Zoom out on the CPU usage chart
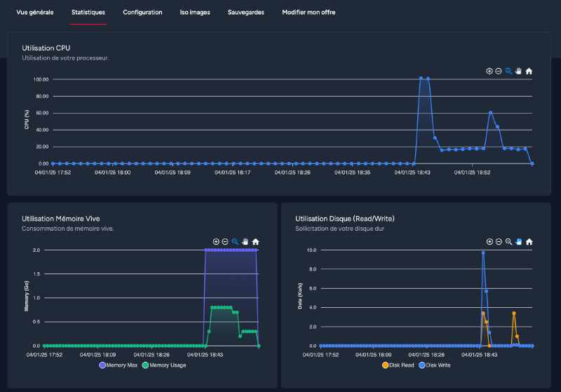This screenshot has height=392, width=561. 499,71
